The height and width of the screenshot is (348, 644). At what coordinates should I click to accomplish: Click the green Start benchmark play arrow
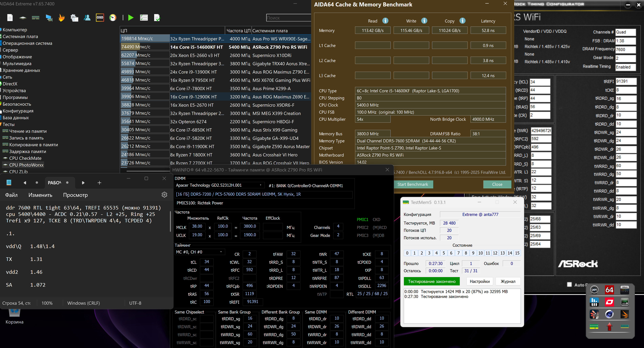click(131, 17)
